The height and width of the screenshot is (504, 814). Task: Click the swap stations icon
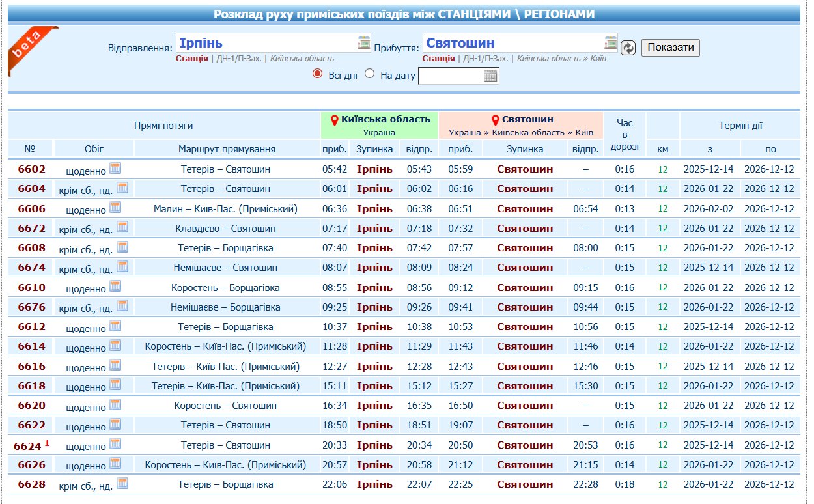click(x=628, y=48)
